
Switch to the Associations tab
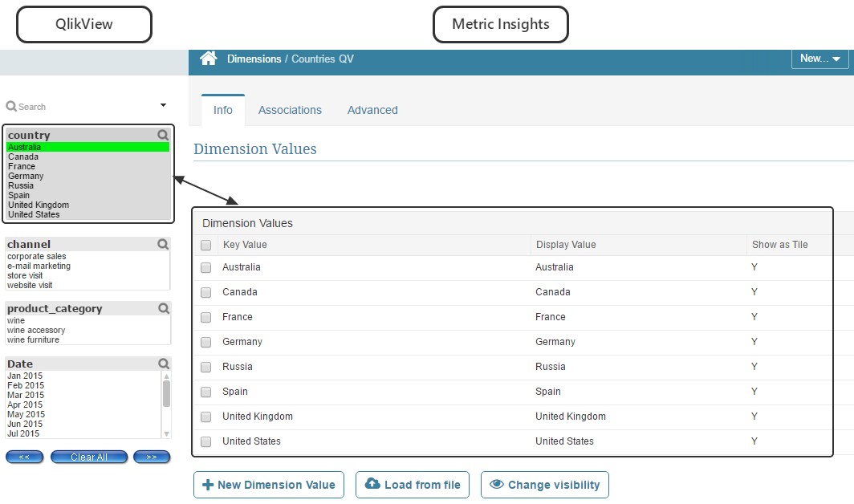tap(290, 110)
